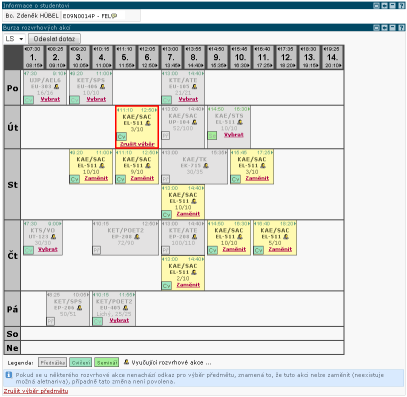Click Zaměnit in Thursday KAE/SAC 5/10 cell
The height and width of the screenshot is (397, 407).
[280, 249]
